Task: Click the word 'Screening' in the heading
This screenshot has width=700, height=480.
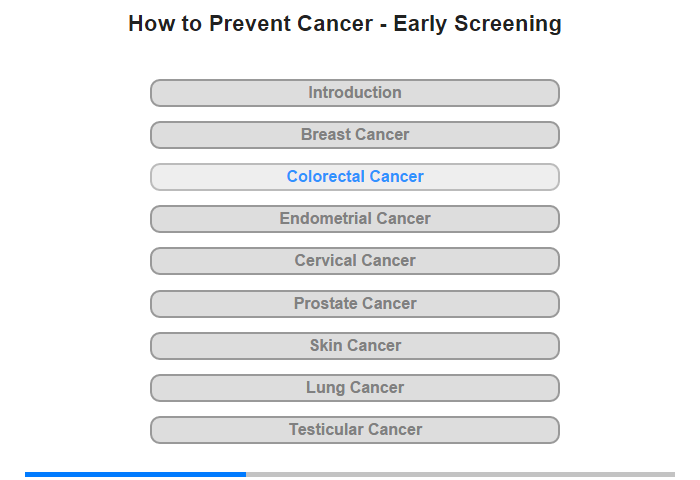Action: (508, 24)
